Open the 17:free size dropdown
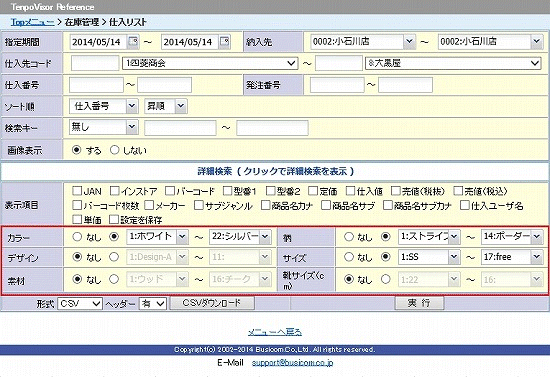This screenshot has width=550, height=377. pyautogui.click(x=512, y=257)
